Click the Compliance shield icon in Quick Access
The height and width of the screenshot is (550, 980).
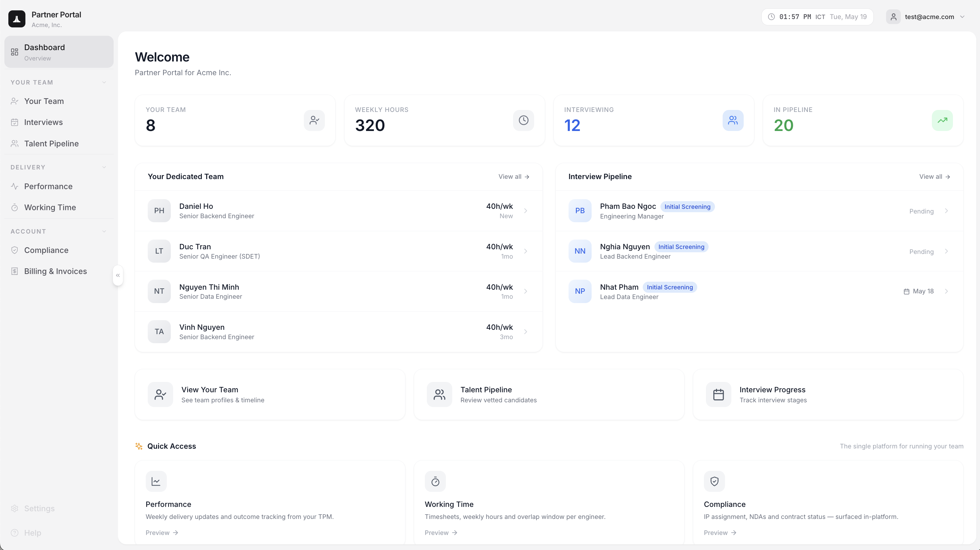coord(714,482)
